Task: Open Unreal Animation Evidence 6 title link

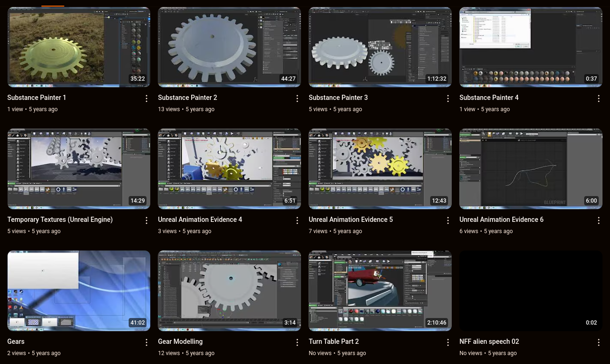Action: [x=502, y=220]
